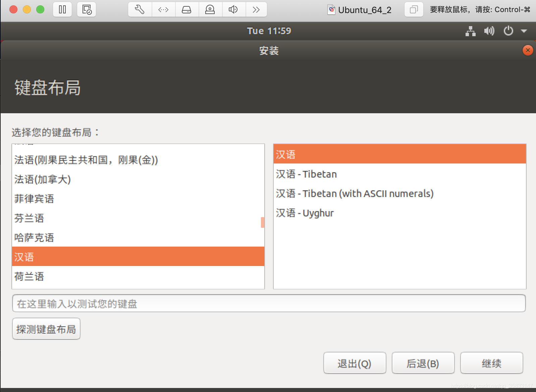The height and width of the screenshot is (392, 536).
Task: Select 哈萨克语 keyboard layout
Action: coord(138,238)
